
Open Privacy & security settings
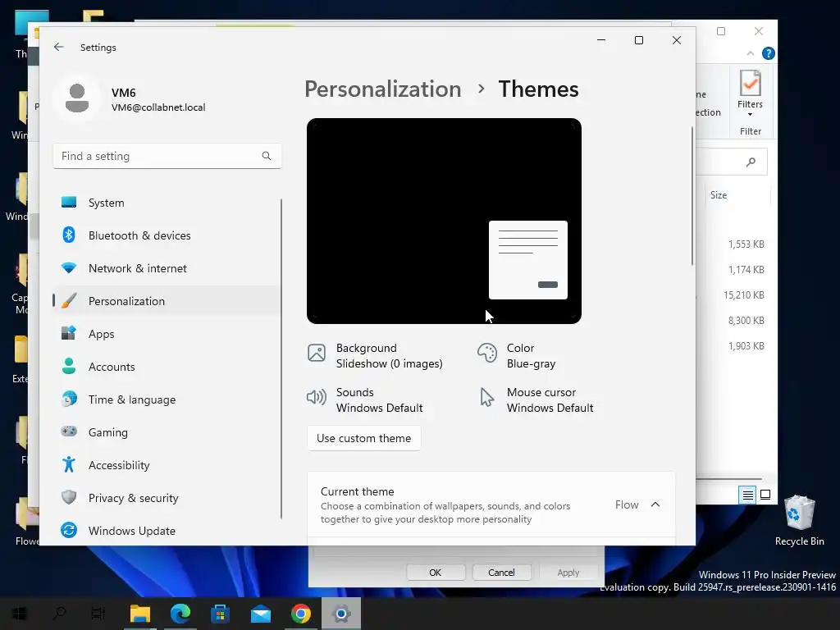167,498
